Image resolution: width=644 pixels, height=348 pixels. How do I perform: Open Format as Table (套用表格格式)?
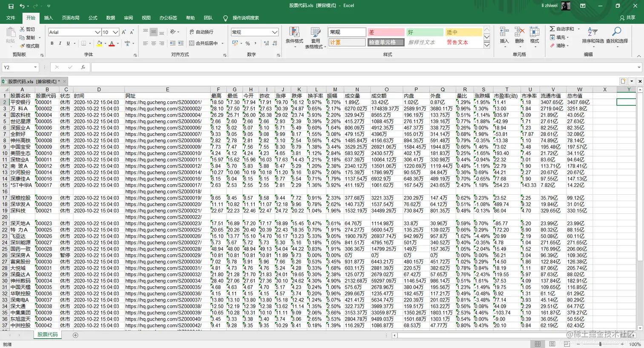tap(315, 37)
